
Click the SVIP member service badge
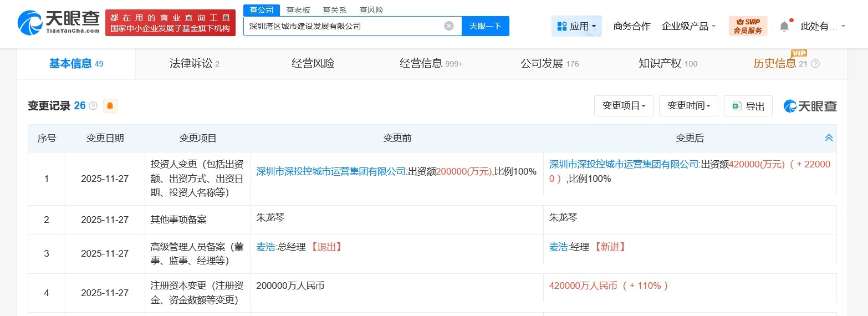pyautogui.click(x=748, y=26)
